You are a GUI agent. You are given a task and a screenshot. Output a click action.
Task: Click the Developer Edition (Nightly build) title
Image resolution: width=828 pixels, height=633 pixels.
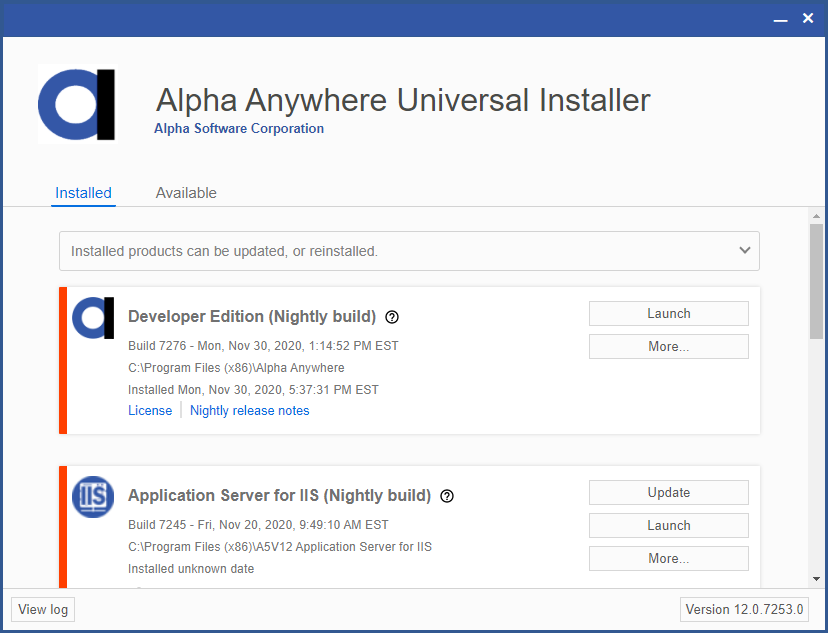252,316
